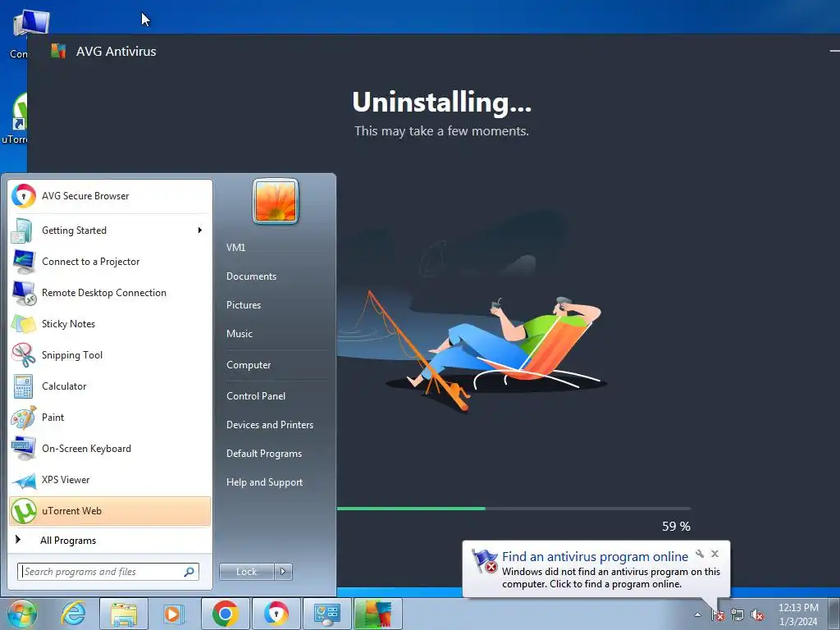Open Google Chrome from the taskbar
The width and height of the screenshot is (840, 630).
coord(225,614)
